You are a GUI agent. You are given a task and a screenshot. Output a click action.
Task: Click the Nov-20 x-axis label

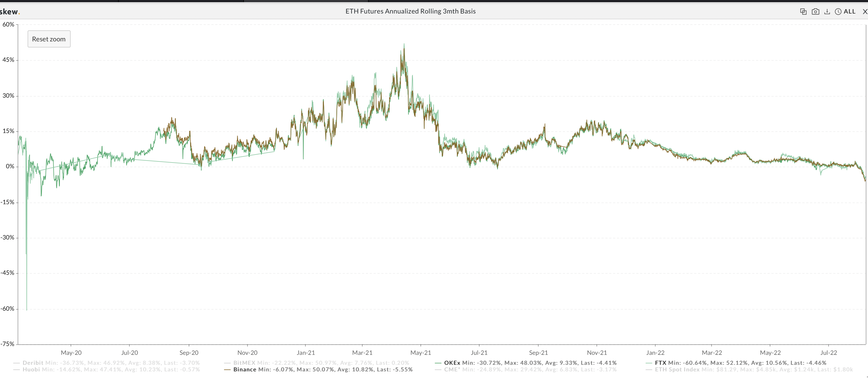[x=247, y=353]
